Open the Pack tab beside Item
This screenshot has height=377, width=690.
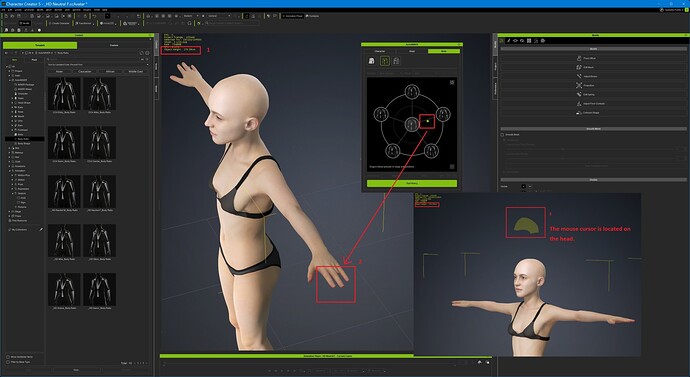coord(34,59)
